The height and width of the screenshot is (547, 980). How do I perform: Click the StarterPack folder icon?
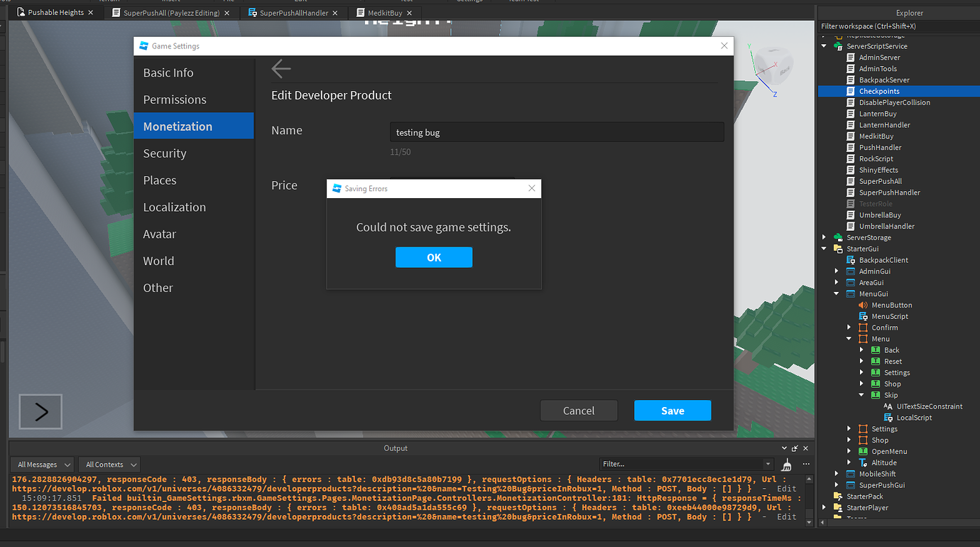838,497
